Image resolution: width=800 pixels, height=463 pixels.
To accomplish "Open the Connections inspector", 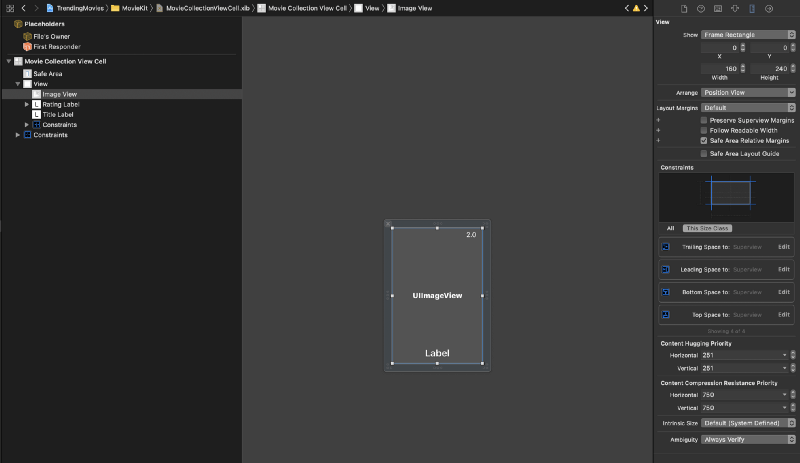I will click(x=769, y=8).
